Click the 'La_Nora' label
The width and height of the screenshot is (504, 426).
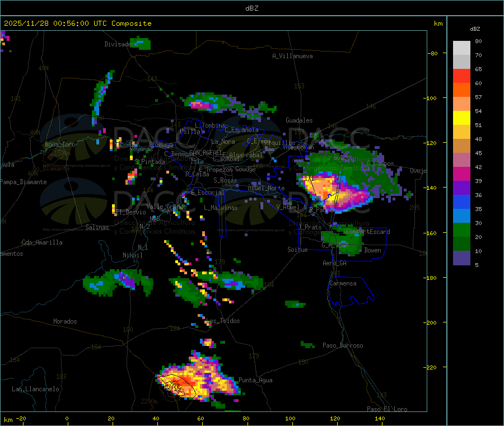click(x=223, y=142)
